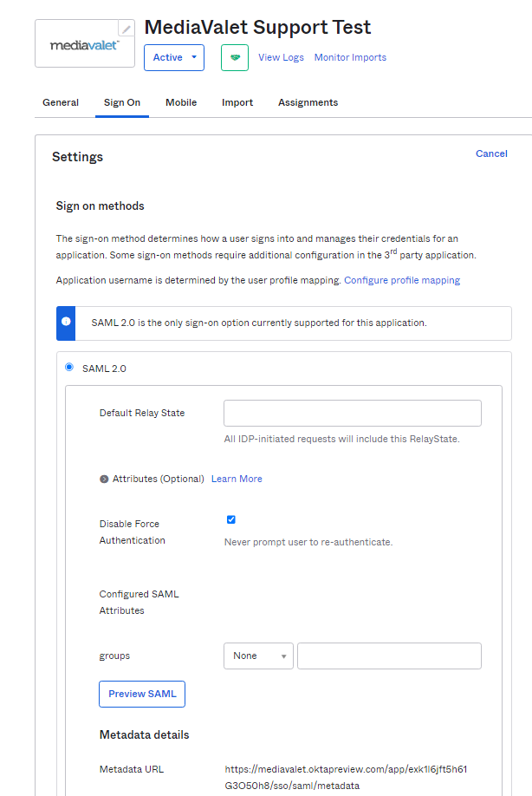The height and width of the screenshot is (796, 532).
Task: Click the MediaValet Support Test heading
Action: click(x=257, y=28)
